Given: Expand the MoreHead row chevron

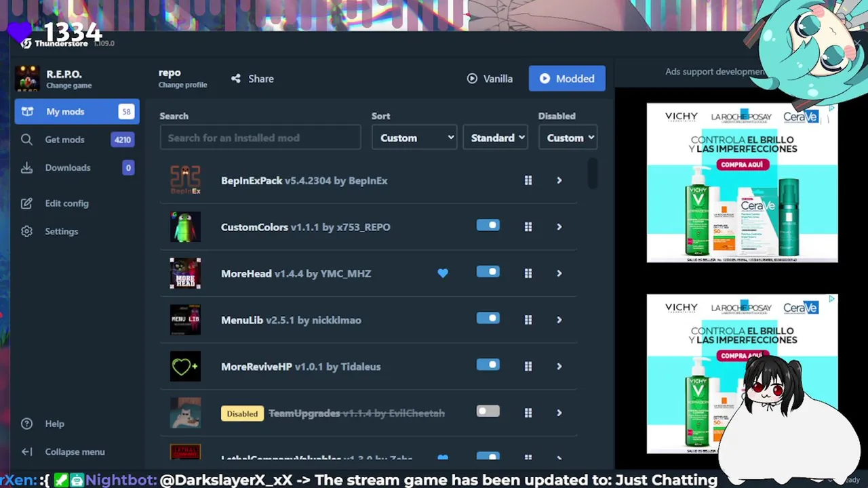Looking at the screenshot, I should click(559, 273).
